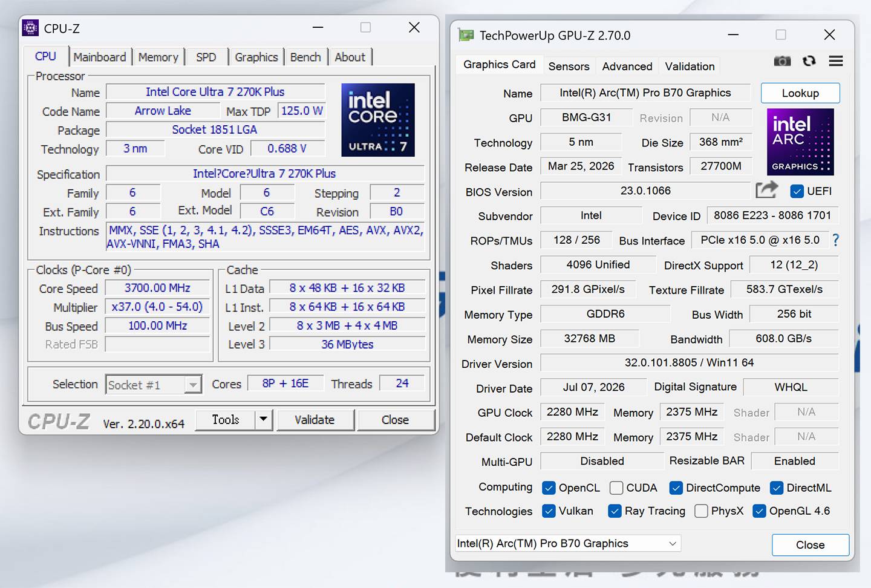Viewport: 871px width, 588px height.
Task: Click the Close button in CPU-Z
Action: click(395, 419)
